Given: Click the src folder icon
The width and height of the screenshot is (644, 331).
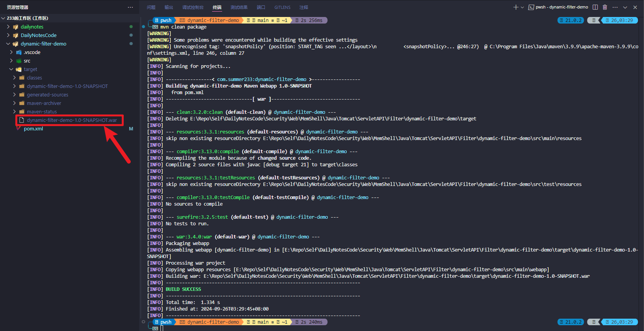Looking at the screenshot, I should click(x=19, y=61).
